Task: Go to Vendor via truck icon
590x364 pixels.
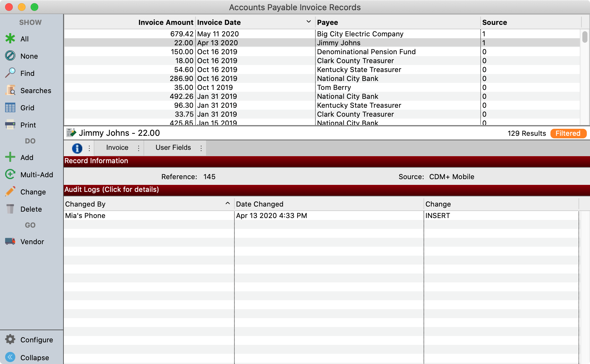Action: point(10,241)
